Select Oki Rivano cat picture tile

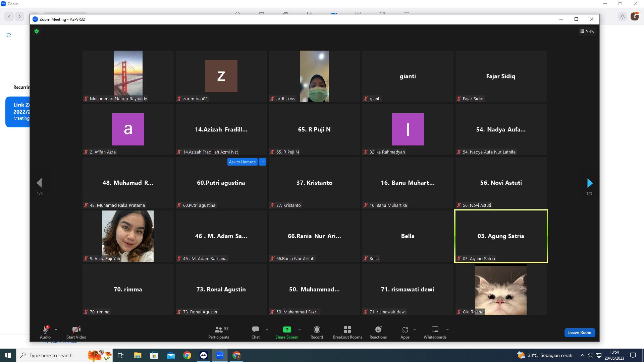pyautogui.click(x=501, y=289)
